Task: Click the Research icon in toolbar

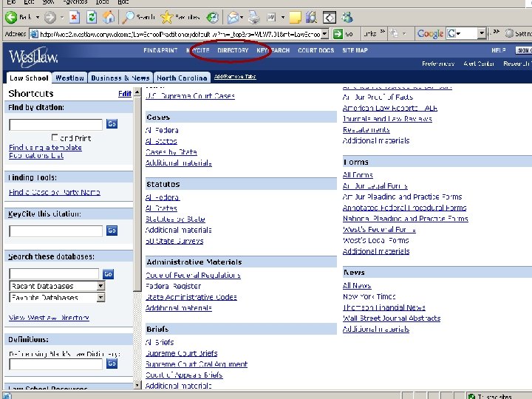Action: tap(312, 17)
